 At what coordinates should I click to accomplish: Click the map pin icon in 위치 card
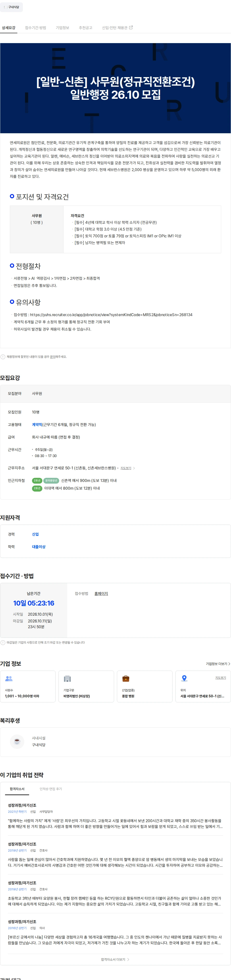pyautogui.click(x=184, y=679)
